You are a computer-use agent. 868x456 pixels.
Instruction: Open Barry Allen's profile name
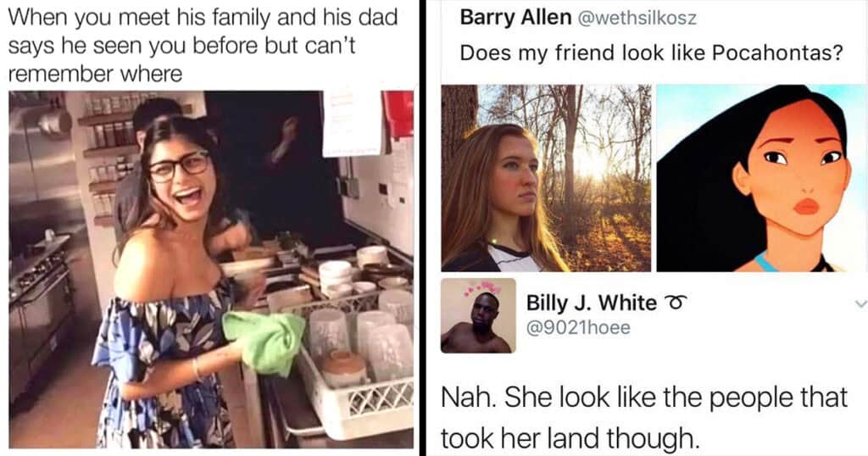[x=515, y=18]
